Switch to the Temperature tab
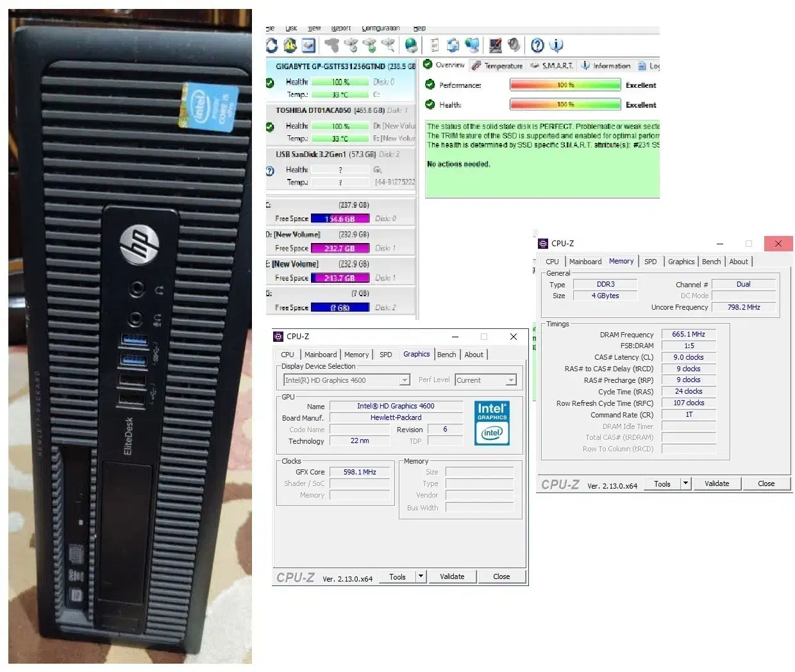795x672 pixels. click(498, 65)
